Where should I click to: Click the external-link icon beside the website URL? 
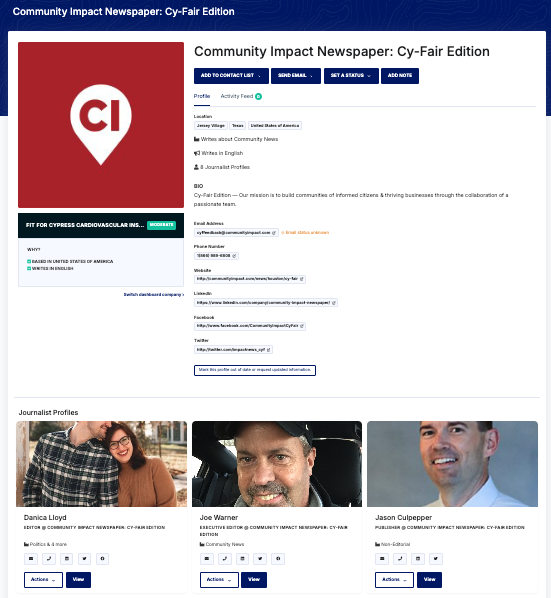[302, 279]
